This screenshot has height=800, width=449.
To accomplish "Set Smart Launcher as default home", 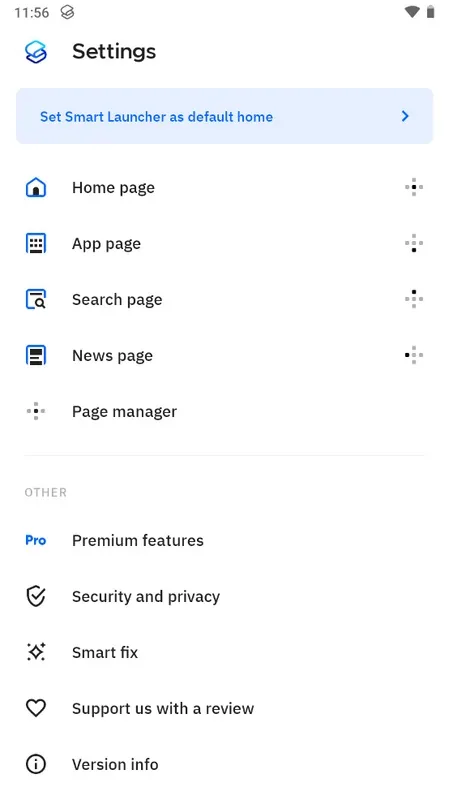I will pyautogui.click(x=224, y=116).
